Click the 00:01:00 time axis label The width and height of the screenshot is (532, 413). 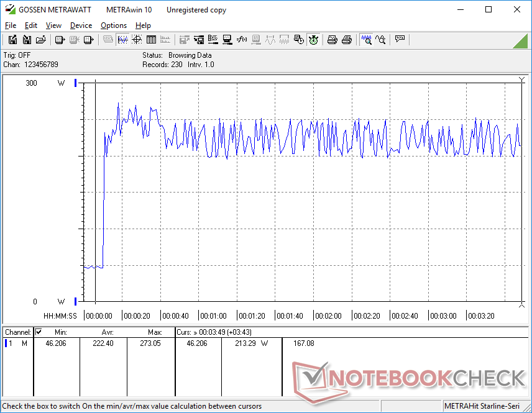(213, 315)
